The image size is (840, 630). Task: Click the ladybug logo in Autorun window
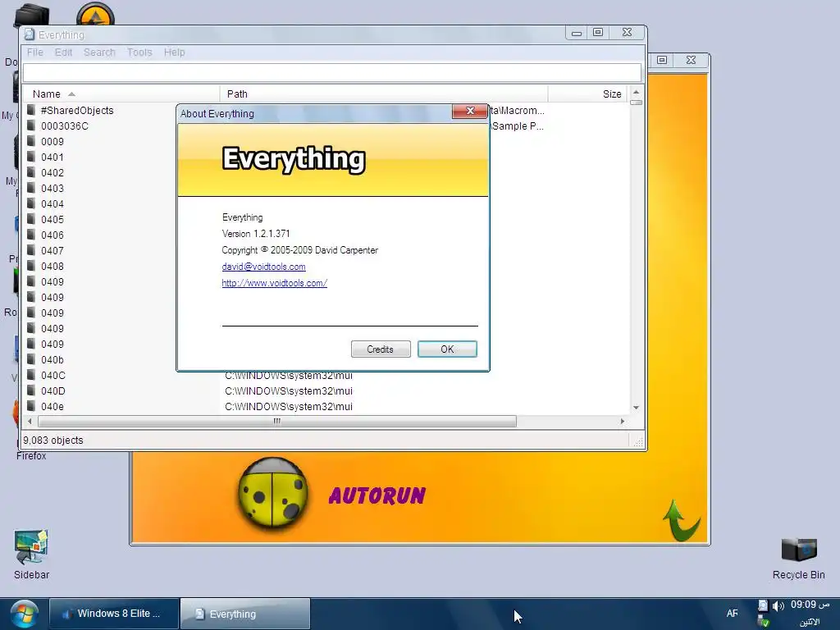tap(272, 493)
